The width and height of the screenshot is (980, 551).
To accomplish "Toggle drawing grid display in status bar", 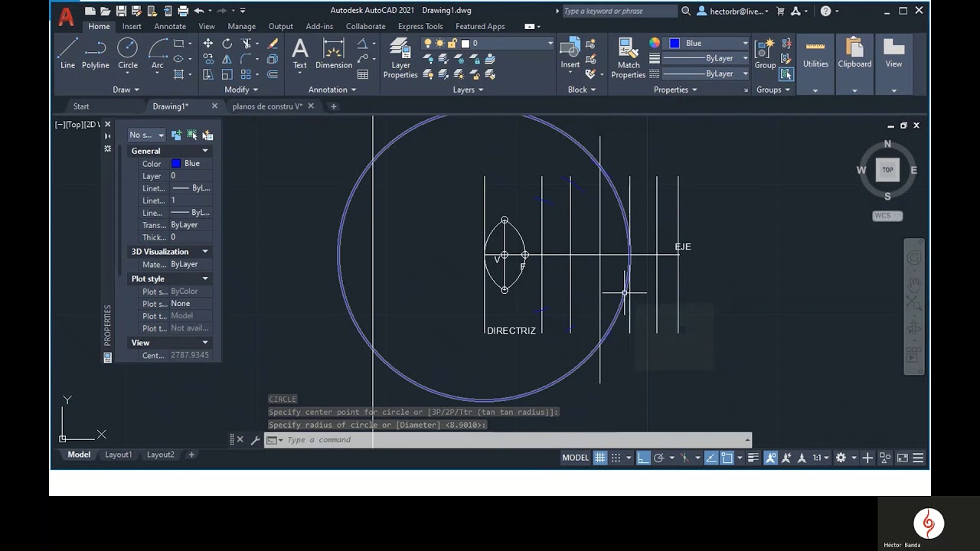I will [600, 458].
